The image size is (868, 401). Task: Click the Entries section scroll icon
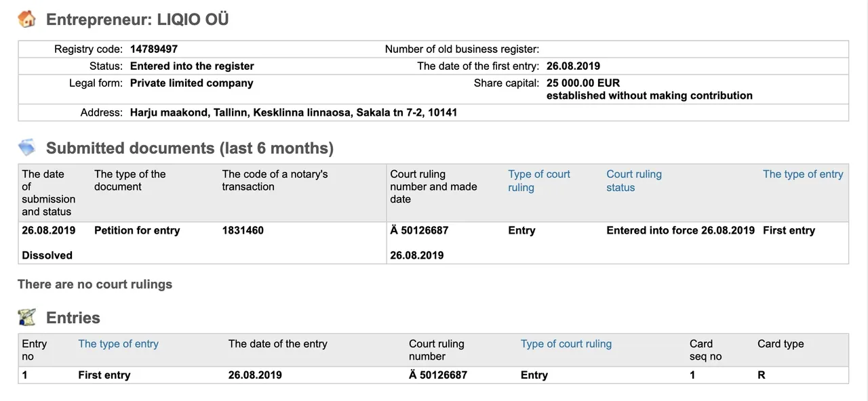[x=27, y=317]
